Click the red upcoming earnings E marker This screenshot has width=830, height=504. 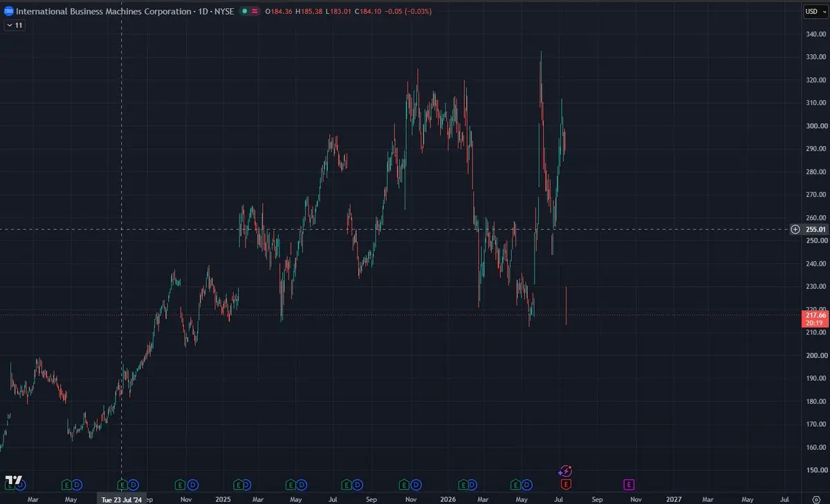[566, 484]
